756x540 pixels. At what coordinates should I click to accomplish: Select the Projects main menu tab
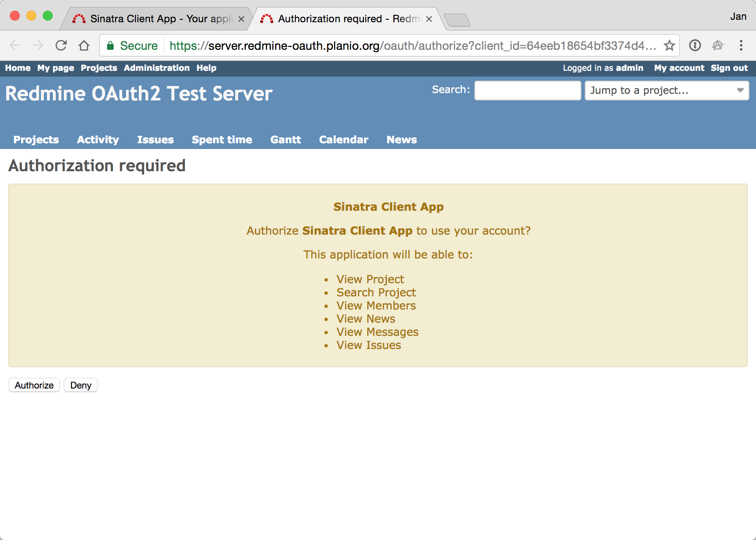36,140
